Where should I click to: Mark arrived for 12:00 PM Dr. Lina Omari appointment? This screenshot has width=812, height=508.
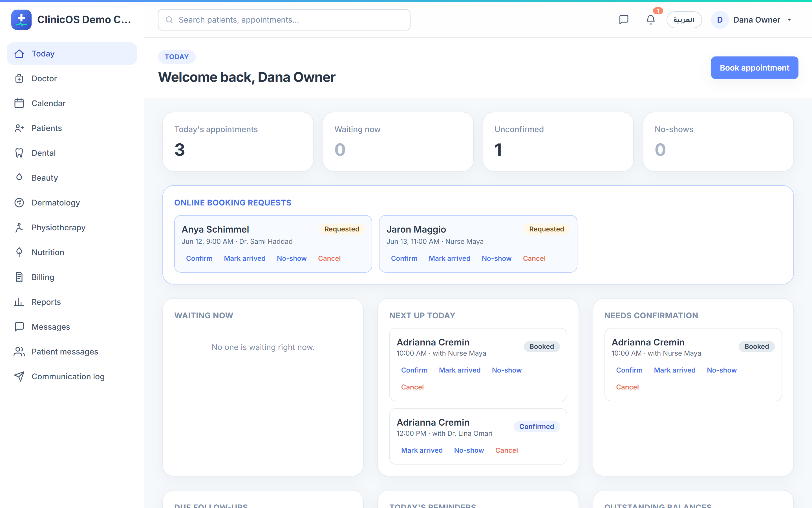[x=422, y=450]
